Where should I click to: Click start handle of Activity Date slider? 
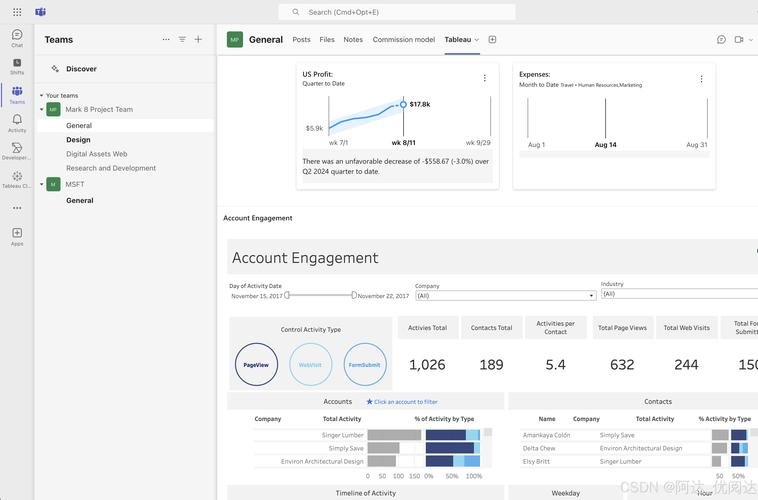[x=287, y=295]
